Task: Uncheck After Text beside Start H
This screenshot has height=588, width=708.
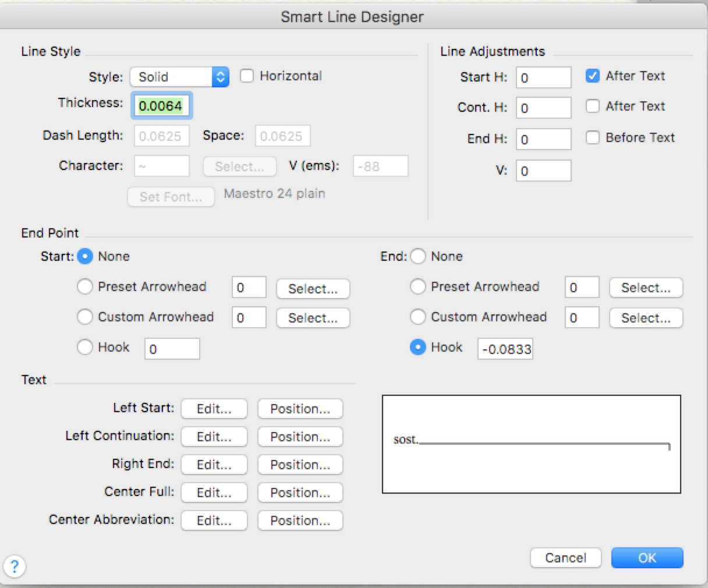Action: [593, 76]
